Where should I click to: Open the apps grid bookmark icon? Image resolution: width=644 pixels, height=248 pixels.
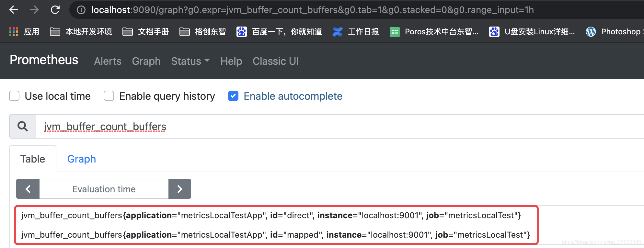coord(14,32)
